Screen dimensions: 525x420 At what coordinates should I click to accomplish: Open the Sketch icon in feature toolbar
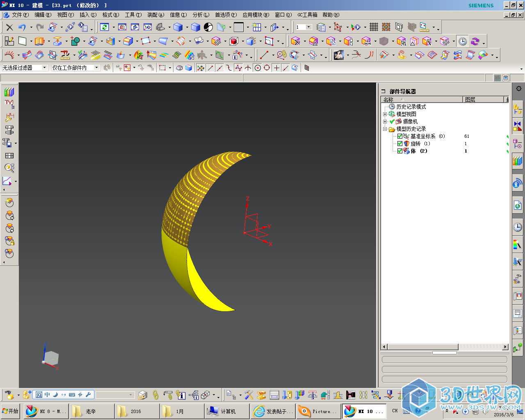[x=9, y=41]
